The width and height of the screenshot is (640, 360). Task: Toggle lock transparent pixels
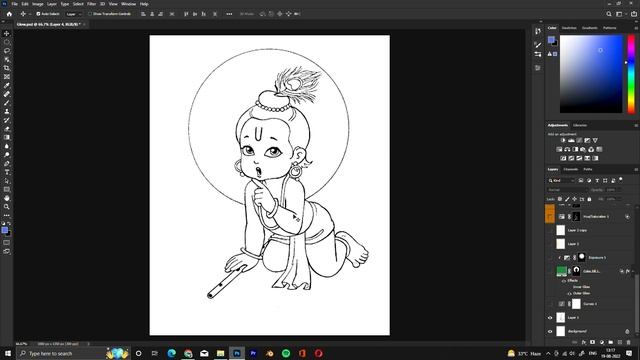[x=560, y=199]
